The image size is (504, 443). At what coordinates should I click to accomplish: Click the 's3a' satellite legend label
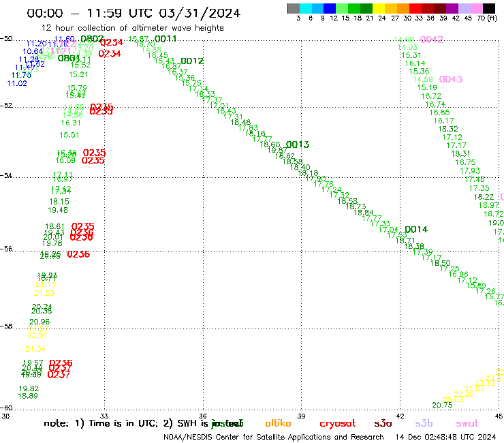point(383,424)
